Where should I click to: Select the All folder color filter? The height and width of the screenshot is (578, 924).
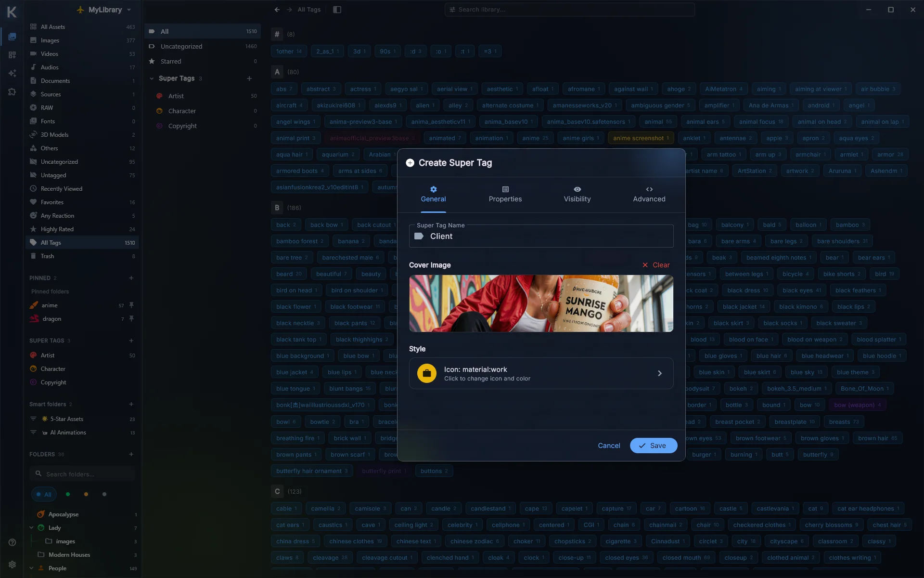pyautogui.click(x=44, y=494)
